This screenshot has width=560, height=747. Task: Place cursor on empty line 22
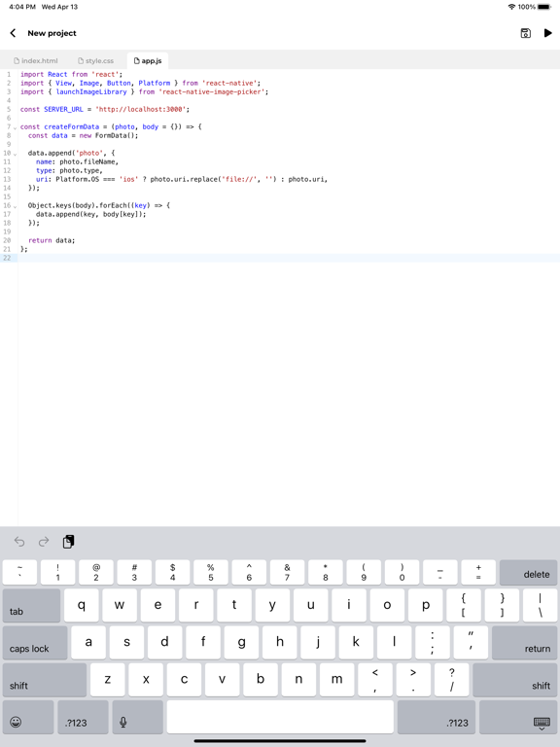click(289, 258)
